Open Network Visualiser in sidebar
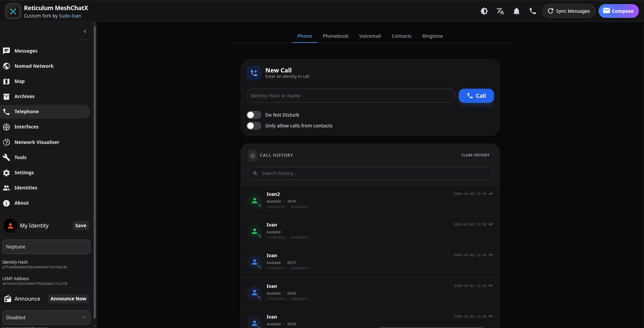The width and height of the screenshot is (644, 328). pos(36,142)
